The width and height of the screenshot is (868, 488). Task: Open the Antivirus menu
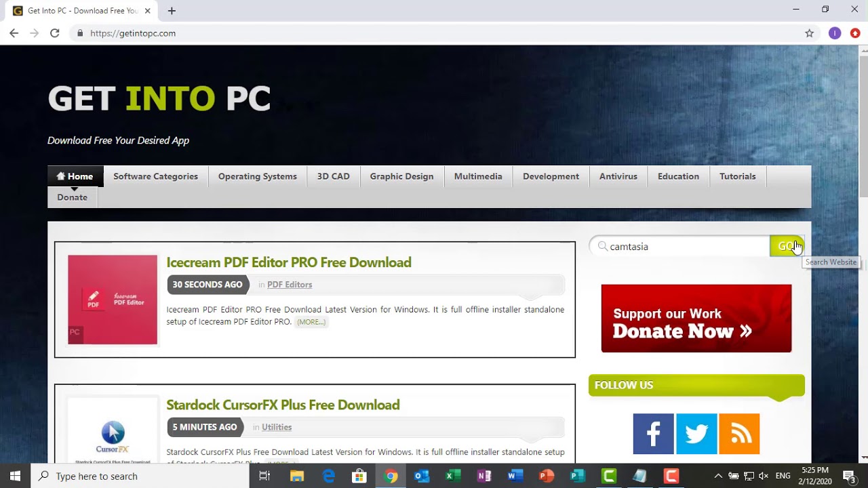coord(618,176)
